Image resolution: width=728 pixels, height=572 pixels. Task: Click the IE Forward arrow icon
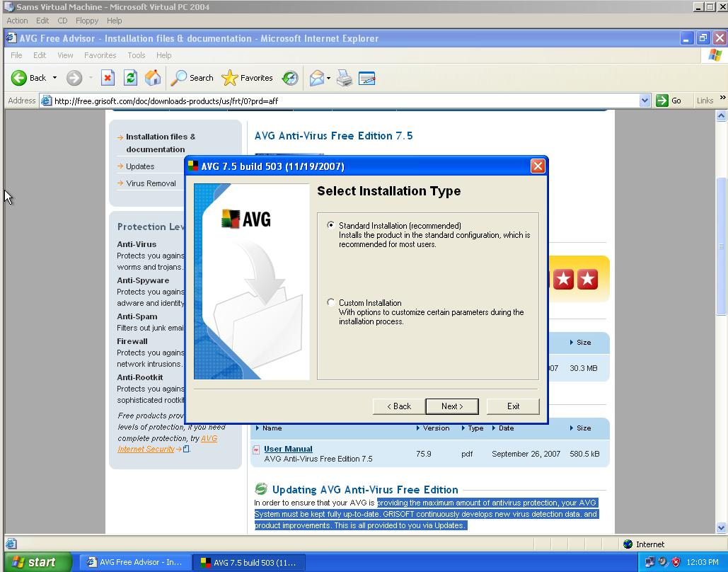[x=74, y=78]
